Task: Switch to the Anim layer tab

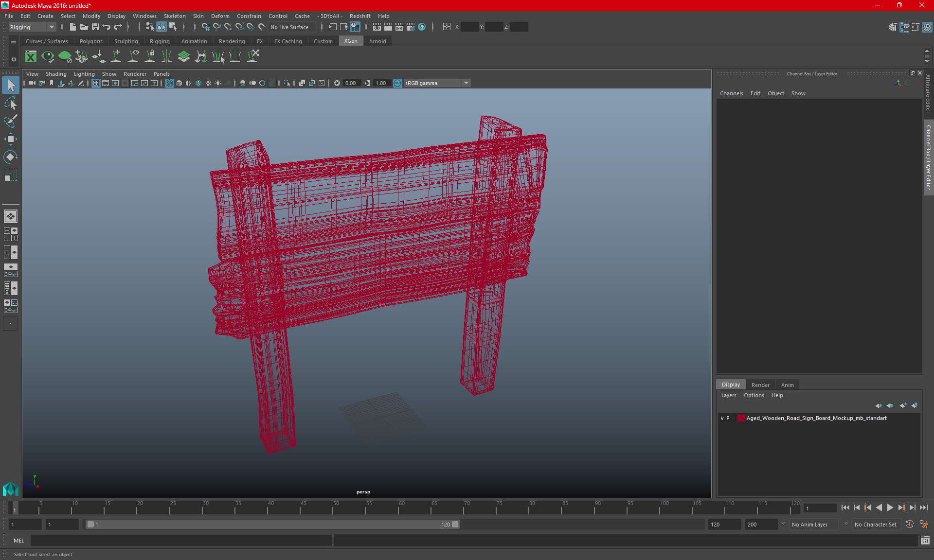Action: (x=787, y=385)
